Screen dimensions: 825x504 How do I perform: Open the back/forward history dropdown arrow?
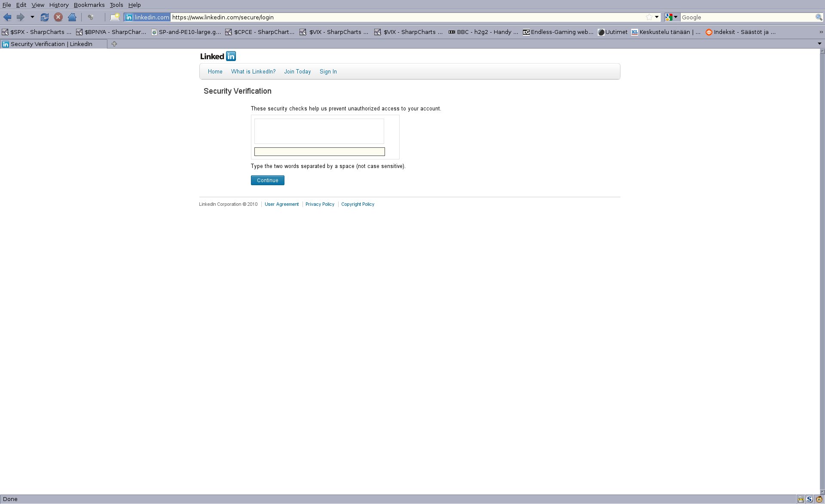coord(32,17)
